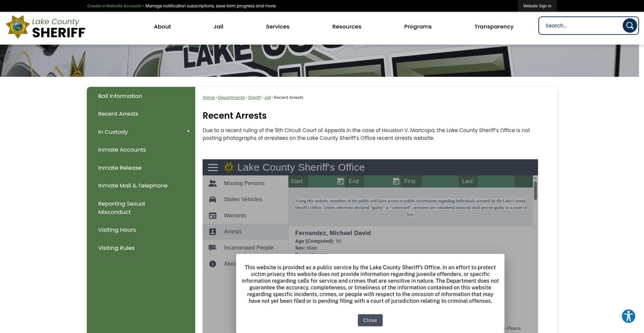Image resolution: width=644 pixels, height=333 pixels.
Task: Open the Transparency menu
Action: pos(494,26)
